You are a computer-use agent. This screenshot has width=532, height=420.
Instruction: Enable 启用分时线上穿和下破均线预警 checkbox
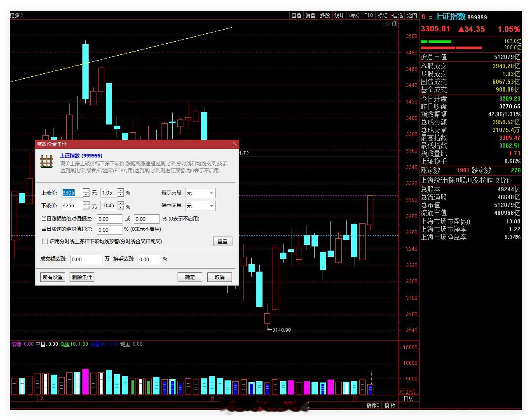pyautogui.click(x=45, y=242)
